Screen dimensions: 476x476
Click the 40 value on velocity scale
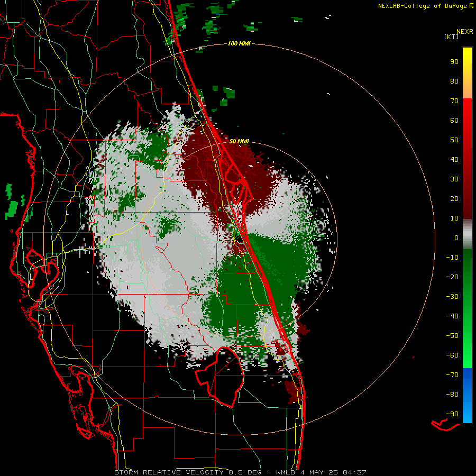tap(454, 159)
